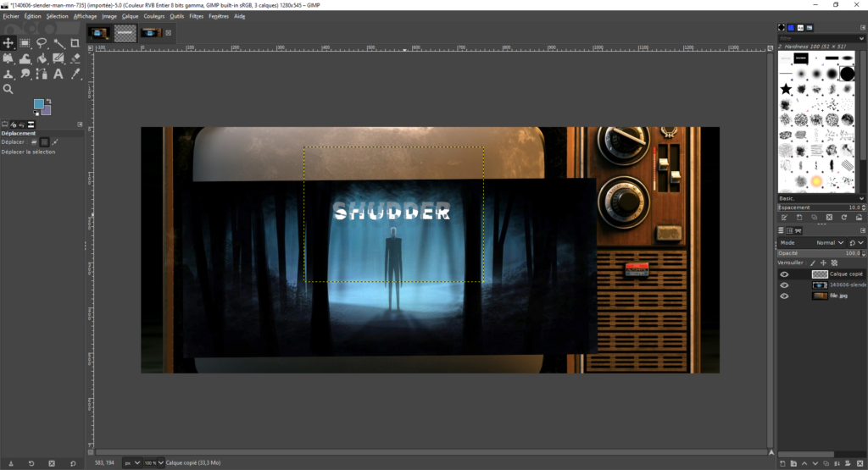Open brush as image
The image size is (868, 470).
[x=860, y=218]
